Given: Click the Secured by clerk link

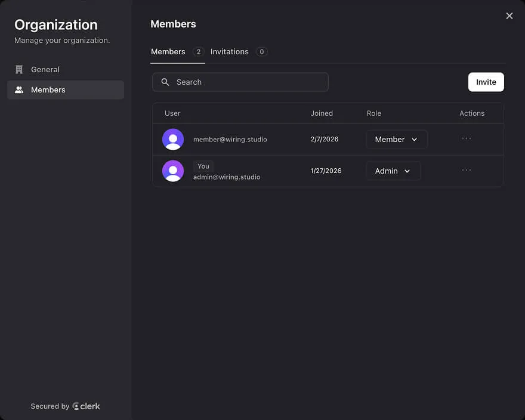Looking at the screenshot, I should 65,406.
